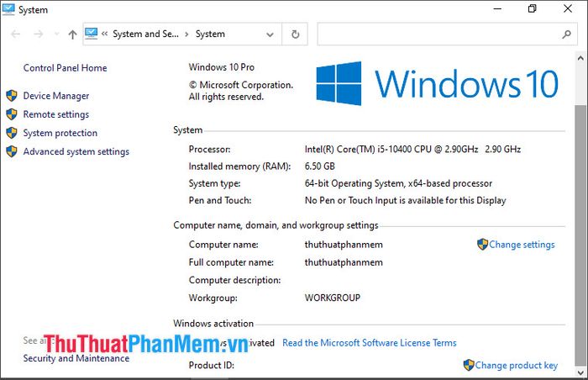Open recent locations dropdown arrow
This screenshot has height=380, width=588.
[x=57, y=34]
